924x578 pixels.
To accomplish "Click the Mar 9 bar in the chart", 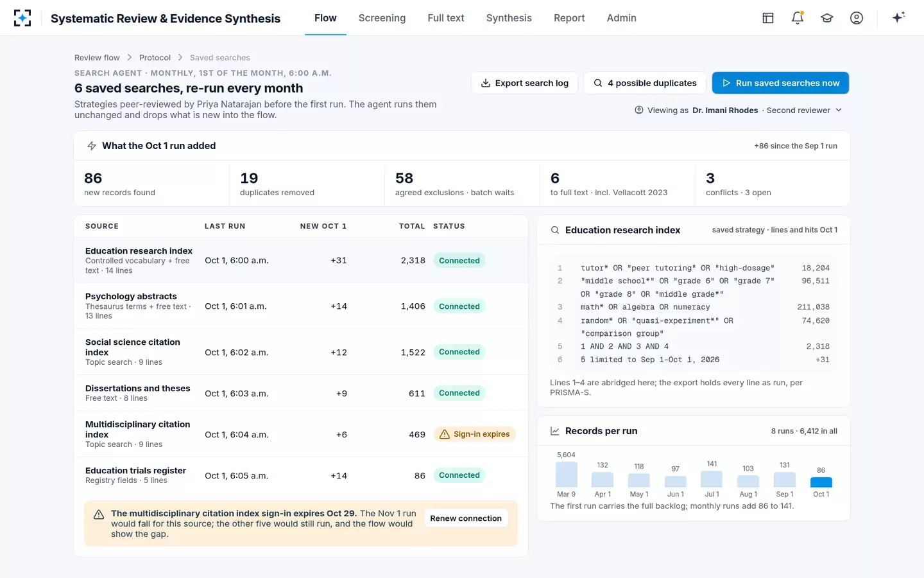I will [566, 475].
